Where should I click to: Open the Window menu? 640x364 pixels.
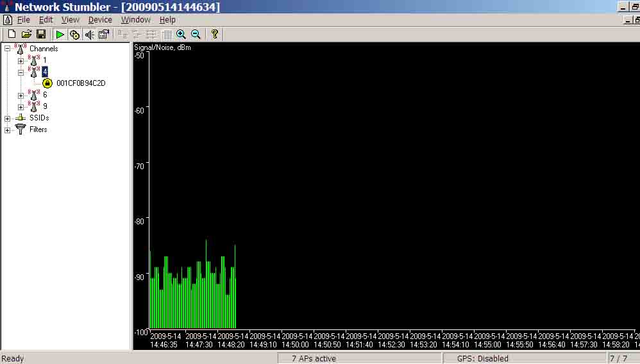tap(135, 20)
